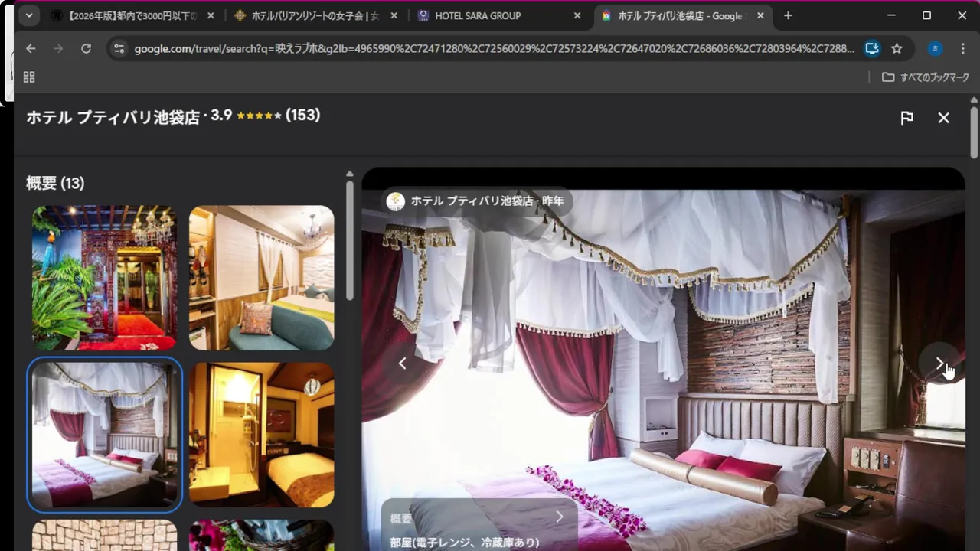
Task: Close the 2026年版 tab
Action: (211, 15)
